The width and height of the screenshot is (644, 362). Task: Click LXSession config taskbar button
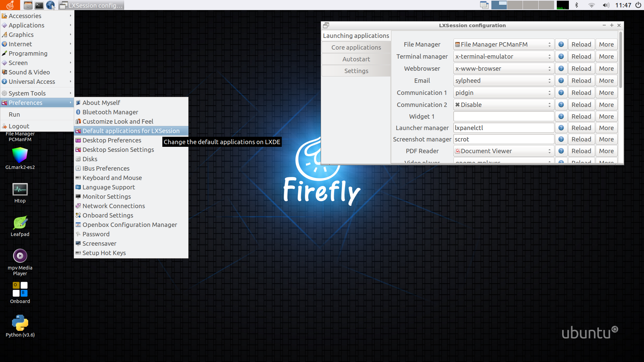click(91, 5)
